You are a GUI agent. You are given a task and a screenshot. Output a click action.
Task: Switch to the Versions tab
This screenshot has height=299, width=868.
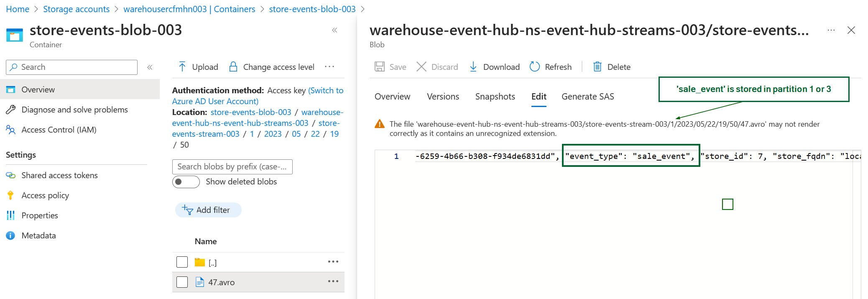[443, 97]
